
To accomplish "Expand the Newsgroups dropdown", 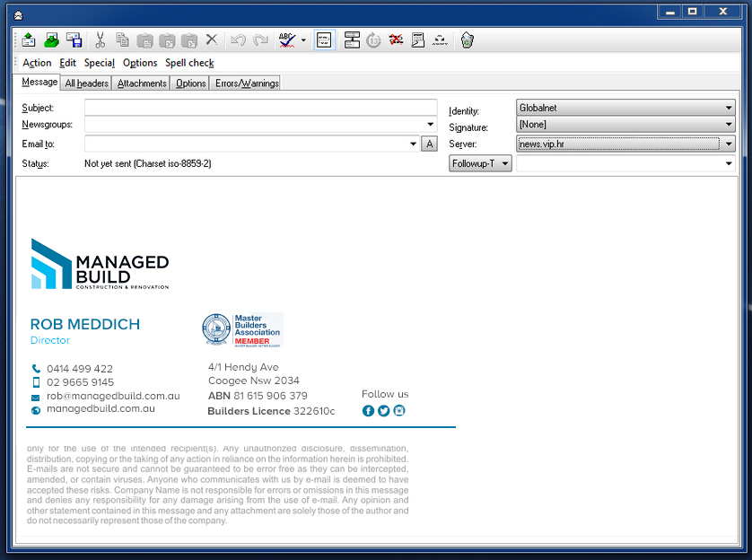I will coord(430,125).
